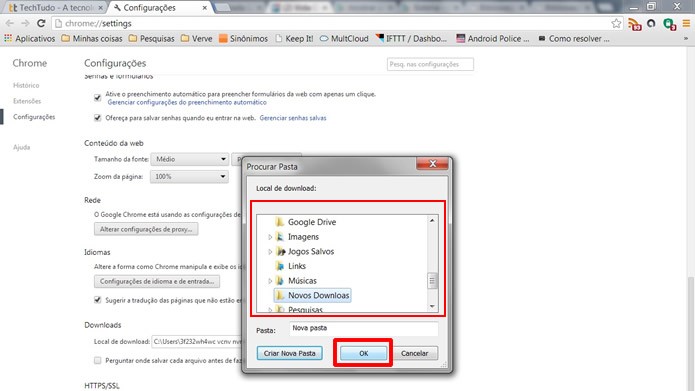
Task: Open the Sinônimos bookmark
Action: 243,39
